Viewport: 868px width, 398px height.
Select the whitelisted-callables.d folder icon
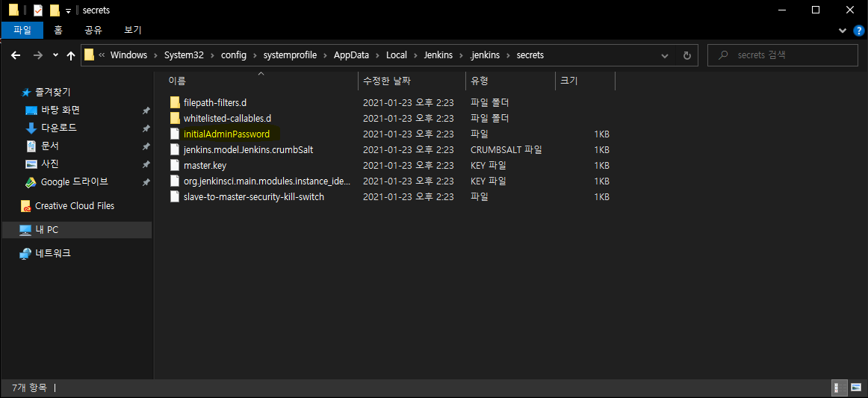coord(175,118)
